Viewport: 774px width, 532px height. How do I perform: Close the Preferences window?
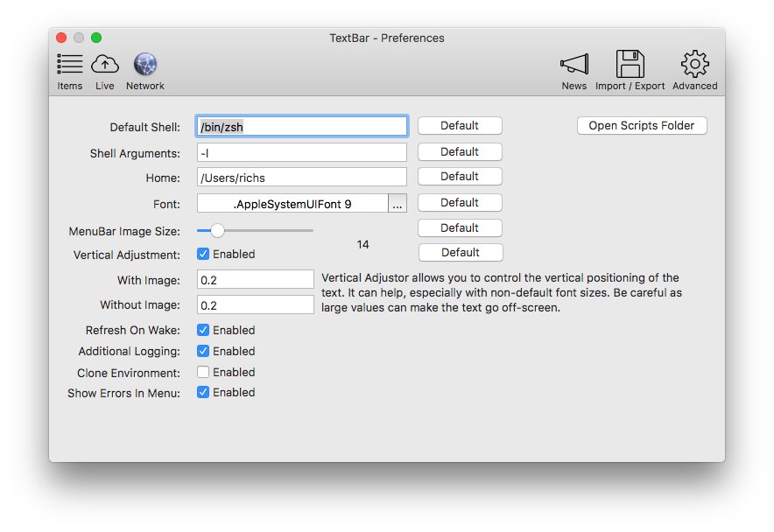point(61,38)
